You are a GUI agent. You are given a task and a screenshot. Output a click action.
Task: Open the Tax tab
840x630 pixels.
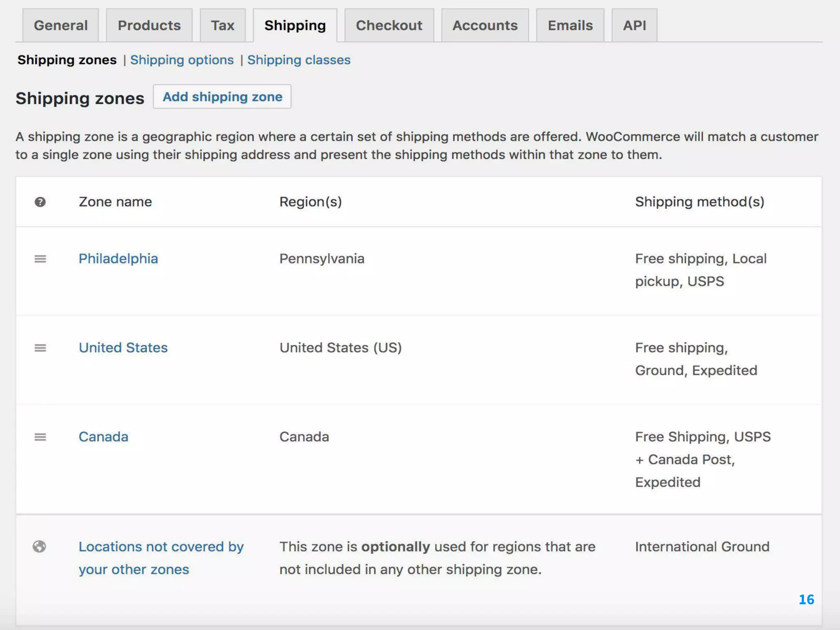[222, 25]
